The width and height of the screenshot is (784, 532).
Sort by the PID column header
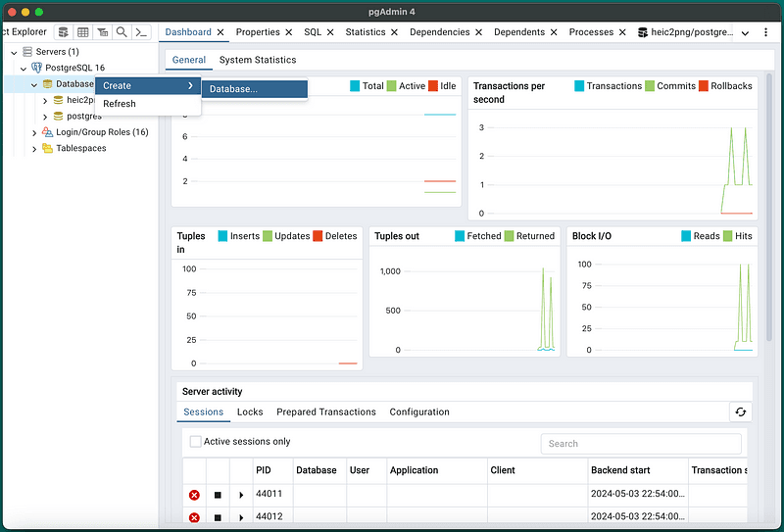pyautogui.click(x=272, y=470)
